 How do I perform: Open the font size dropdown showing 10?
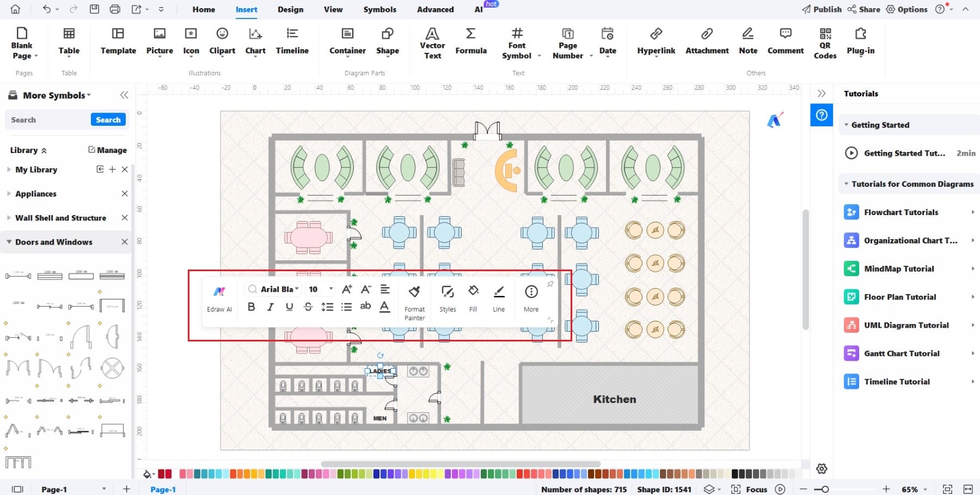point(320,289)
